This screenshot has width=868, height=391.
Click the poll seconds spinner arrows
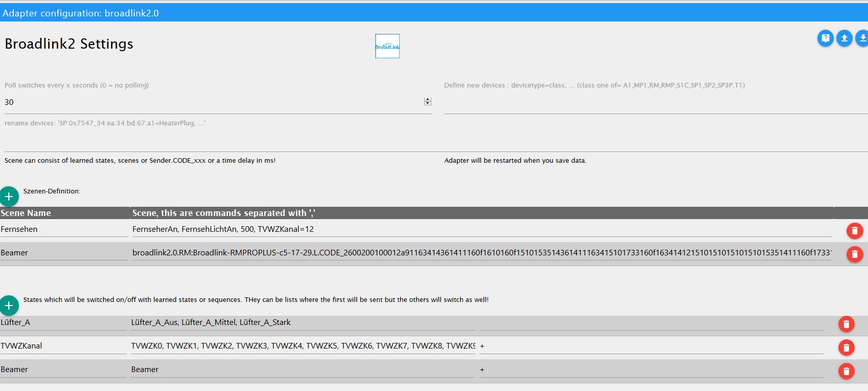[x=428, y=101]
